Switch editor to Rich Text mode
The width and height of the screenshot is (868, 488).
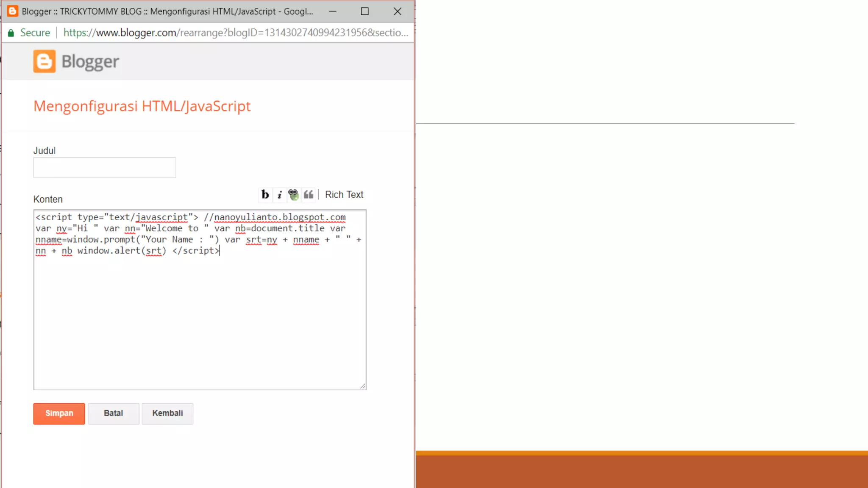pos(344,195)
